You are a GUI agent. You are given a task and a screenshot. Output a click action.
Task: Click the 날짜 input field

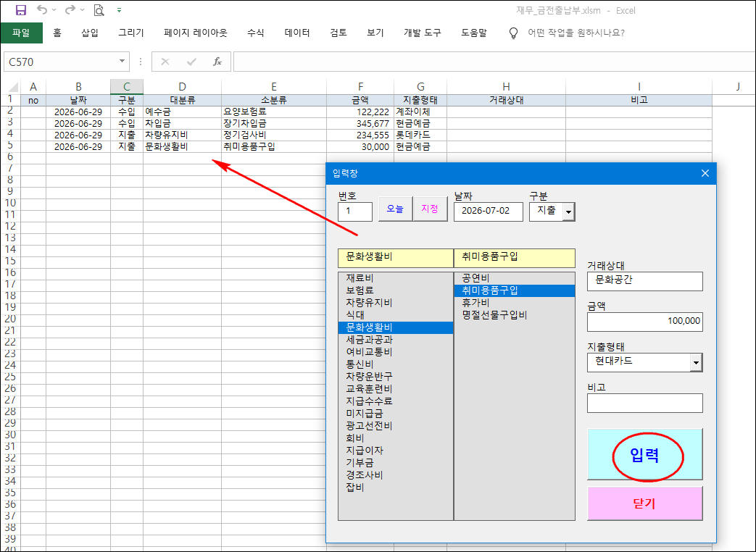click(489, 212)
